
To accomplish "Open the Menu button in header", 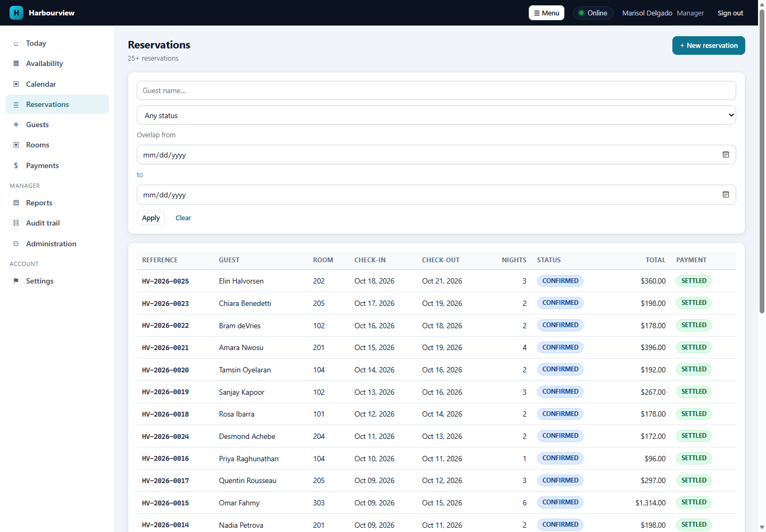I will point(546,13).
